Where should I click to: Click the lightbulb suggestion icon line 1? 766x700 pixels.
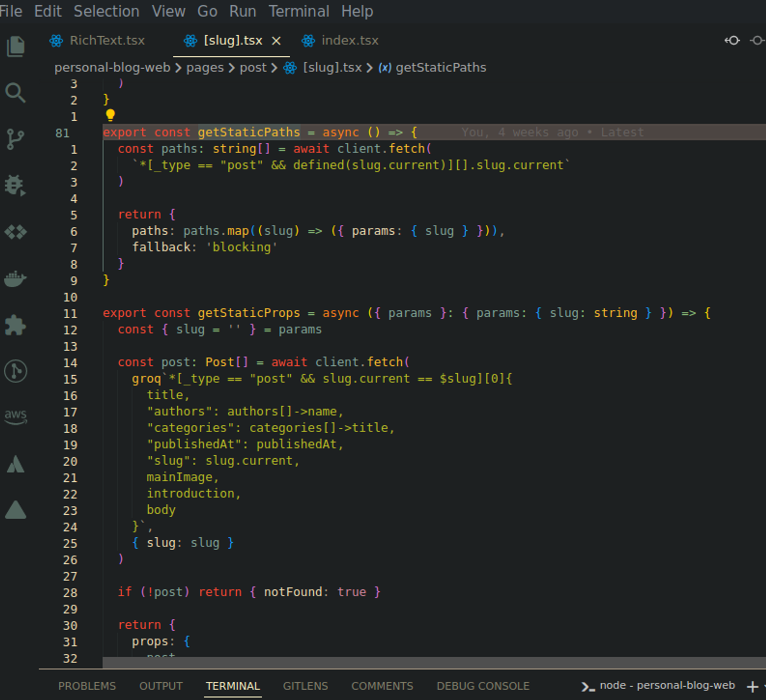pos(108,115)
